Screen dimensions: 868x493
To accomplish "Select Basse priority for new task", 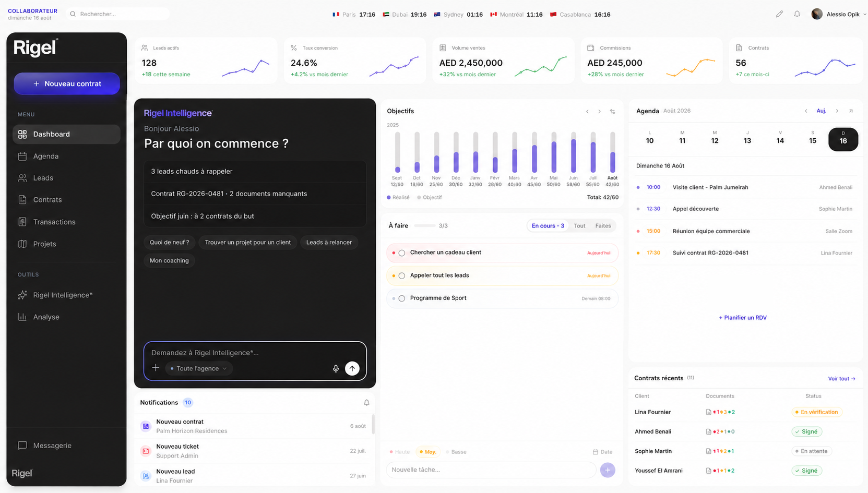I will [457, 452].
